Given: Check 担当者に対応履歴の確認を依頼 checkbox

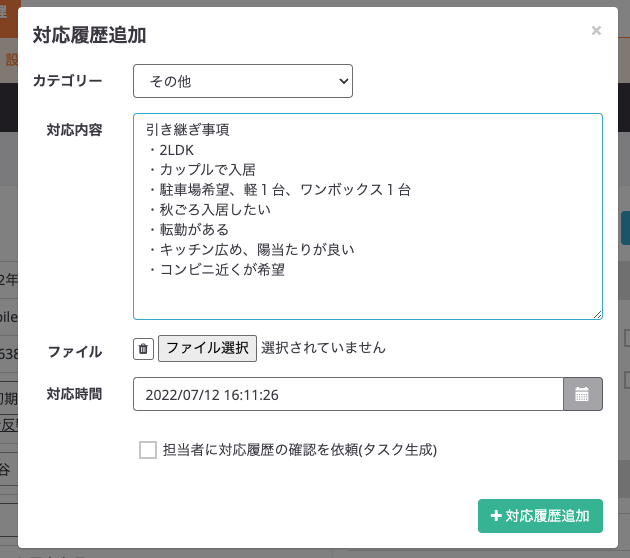Looking at the screenshot, I should (x=148, y=450).
